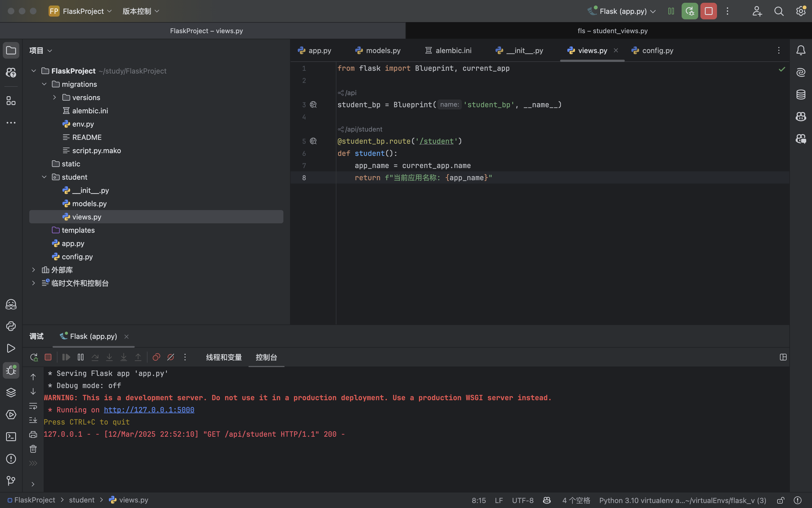Open the http://127.0.0.1:5000 link

tap(149, 410)
